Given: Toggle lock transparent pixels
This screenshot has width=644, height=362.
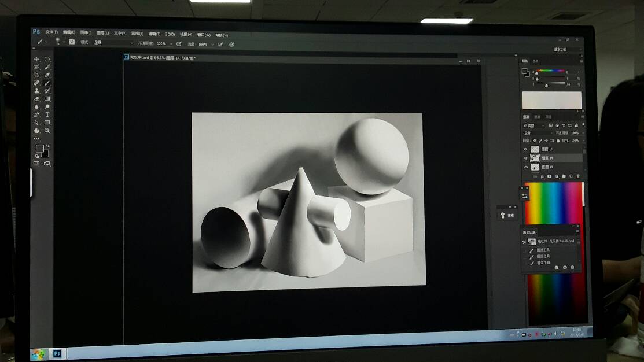Looking at the screenshot, I should [x=534, y=141].
